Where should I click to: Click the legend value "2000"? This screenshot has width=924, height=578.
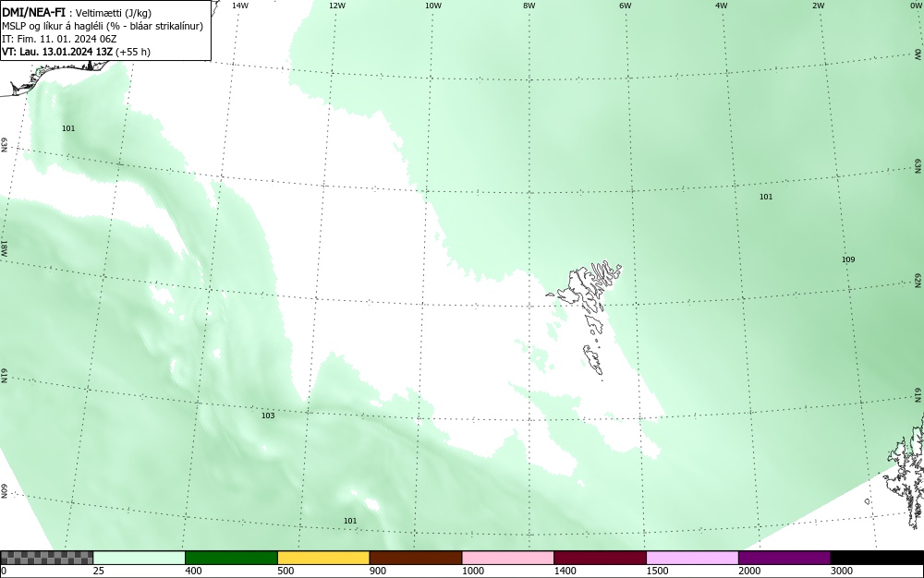[749, 571]
